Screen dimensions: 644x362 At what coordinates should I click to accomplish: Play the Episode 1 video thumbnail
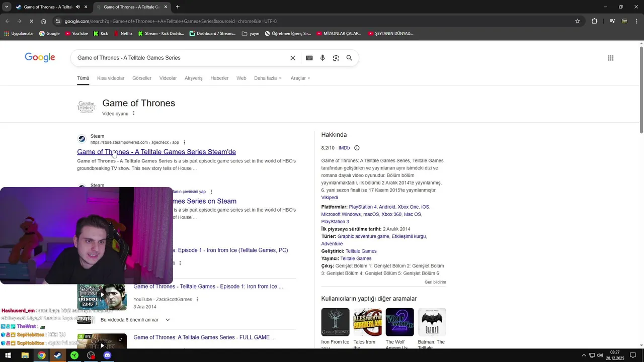click(102, 296)
